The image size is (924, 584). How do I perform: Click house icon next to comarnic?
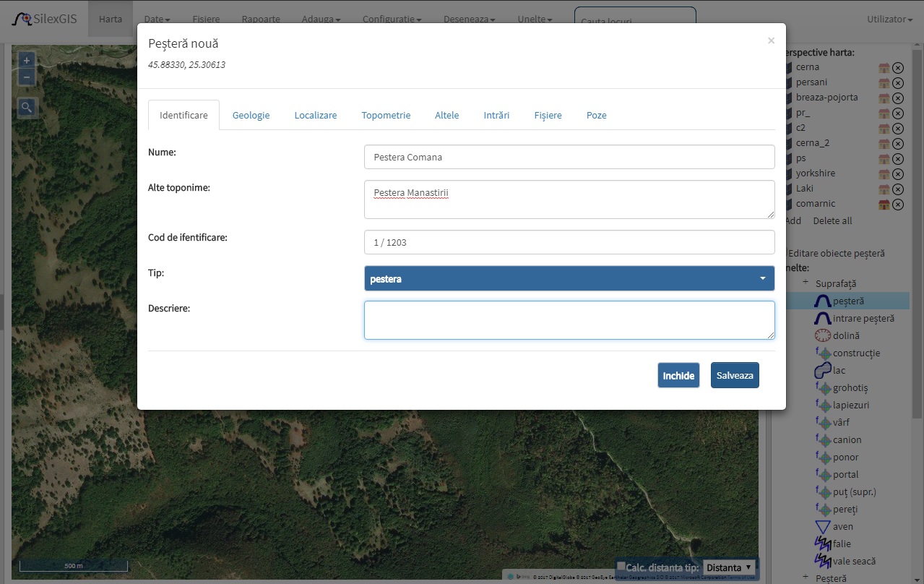point(884,204)
